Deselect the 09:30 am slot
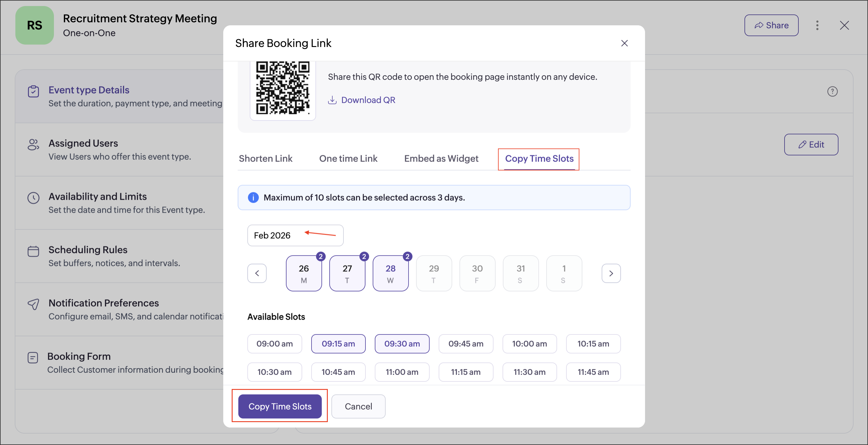This screenshot has height=445, width=868. click(402, 343)
